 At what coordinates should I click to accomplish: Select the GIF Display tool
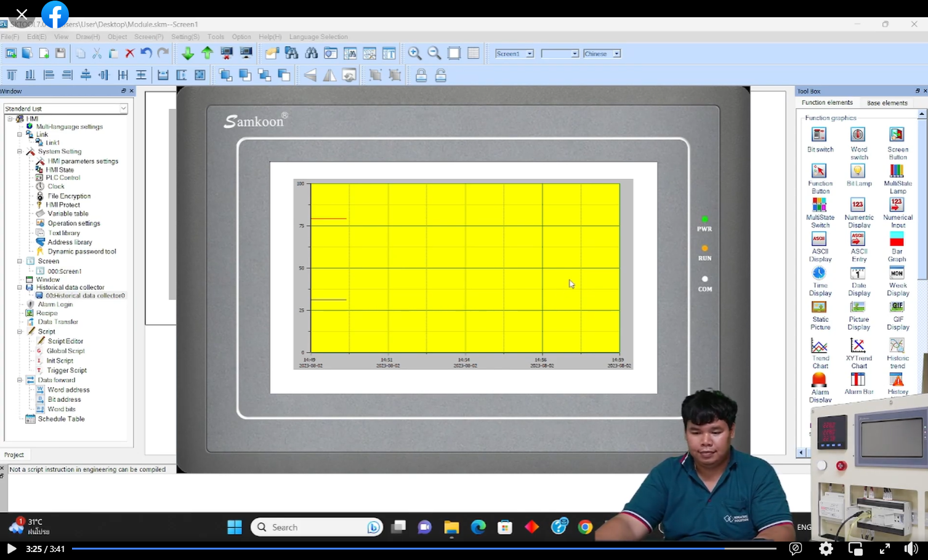(x=897, y=314)
